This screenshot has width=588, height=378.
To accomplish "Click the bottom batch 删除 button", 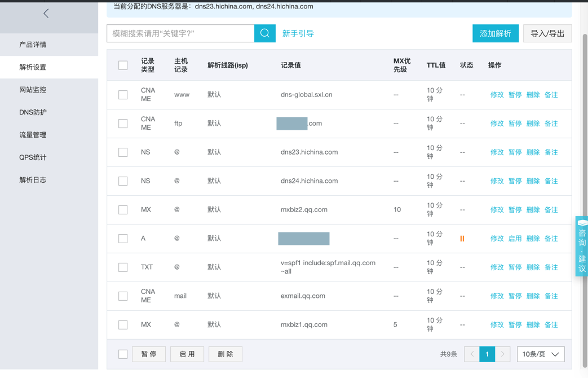I will point(225,354).
